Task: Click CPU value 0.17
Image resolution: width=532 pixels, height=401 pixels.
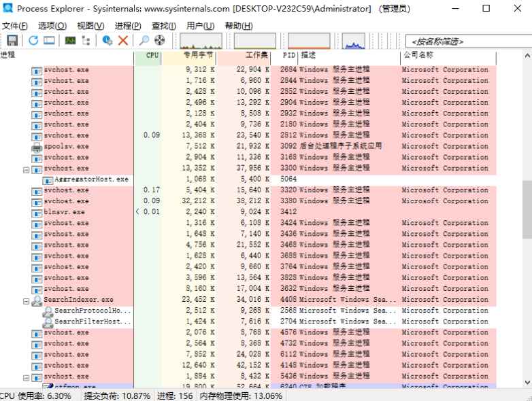Action: tap(151, 190)
